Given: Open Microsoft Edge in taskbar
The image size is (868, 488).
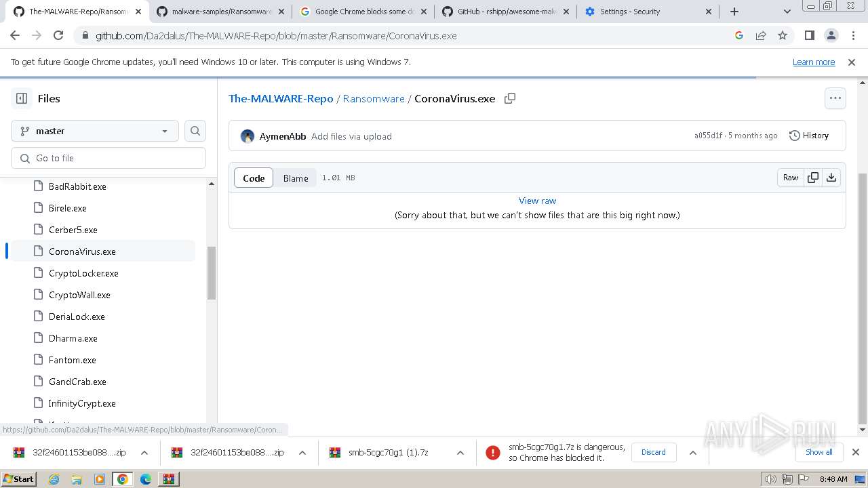Looking at the screenshot, I should coord(146,479).
